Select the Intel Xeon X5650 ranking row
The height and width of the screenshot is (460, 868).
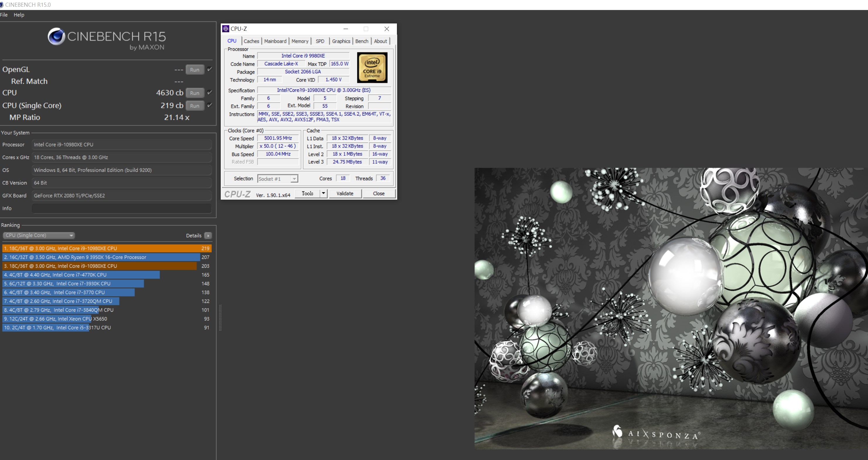107,318
